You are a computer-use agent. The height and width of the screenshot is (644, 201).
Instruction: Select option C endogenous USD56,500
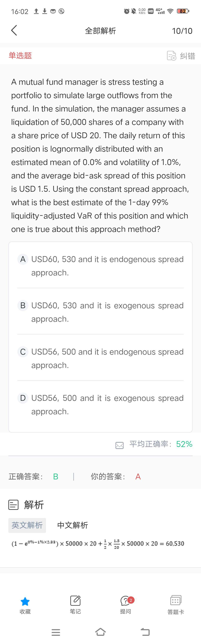pos(100,358)
